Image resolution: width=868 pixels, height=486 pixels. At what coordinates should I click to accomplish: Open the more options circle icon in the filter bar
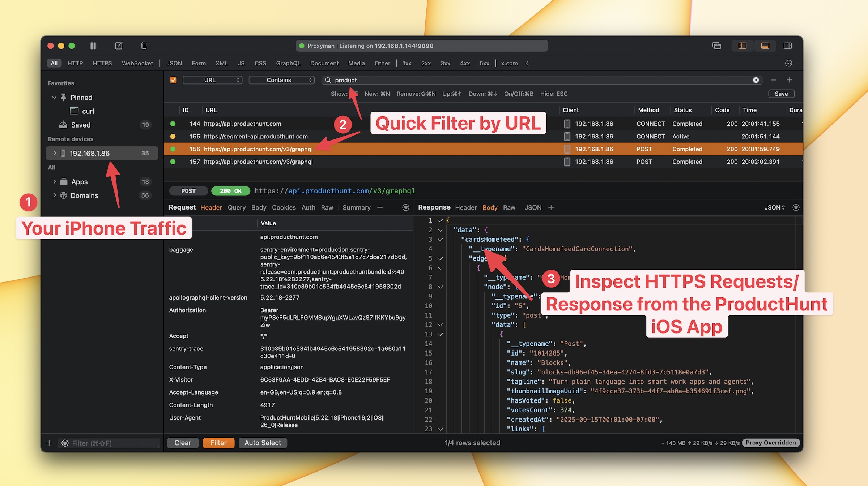788,63
